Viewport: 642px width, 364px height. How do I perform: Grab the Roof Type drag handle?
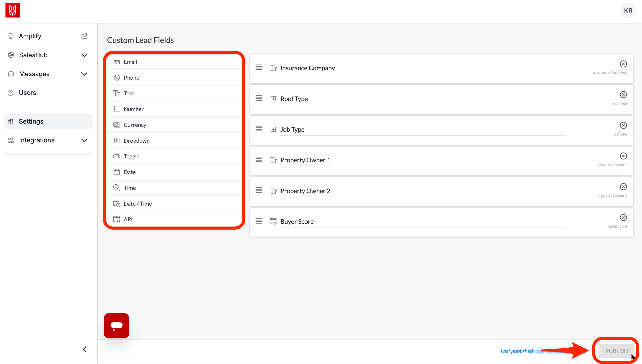click(x=259, y=98)
